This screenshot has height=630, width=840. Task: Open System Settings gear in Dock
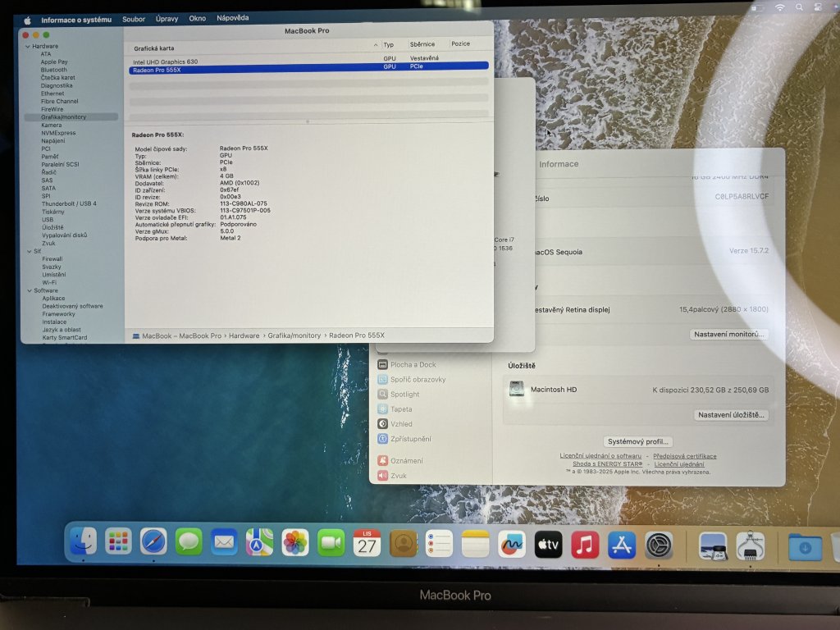659,546
